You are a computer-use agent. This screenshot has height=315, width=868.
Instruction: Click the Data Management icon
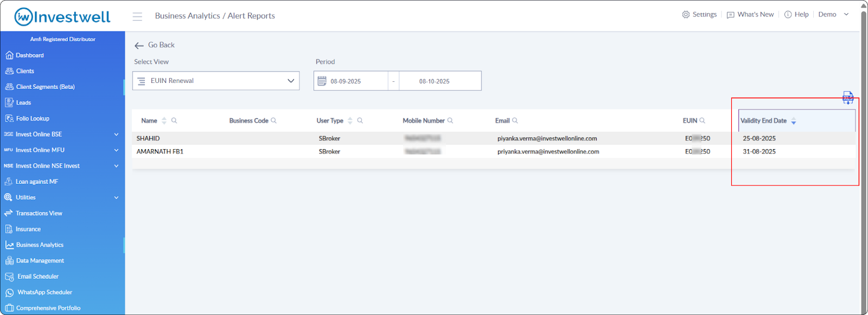(x=9, y=261)
